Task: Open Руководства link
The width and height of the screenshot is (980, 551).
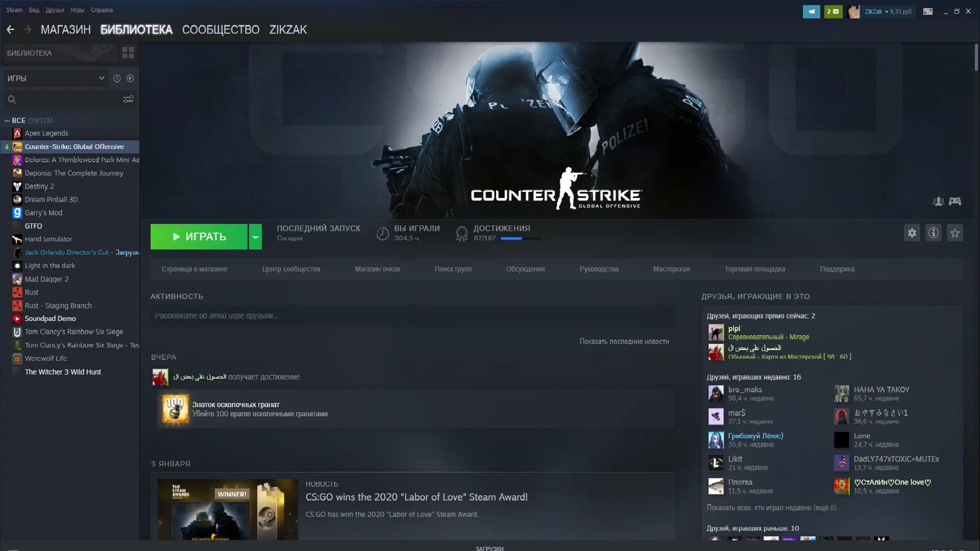Action: pos(599,269)
